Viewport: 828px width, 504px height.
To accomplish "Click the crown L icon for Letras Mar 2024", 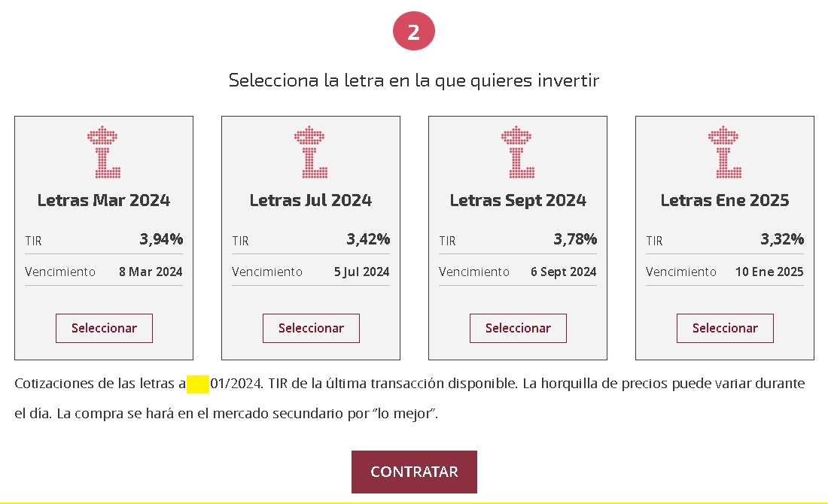I will (104, 152).
